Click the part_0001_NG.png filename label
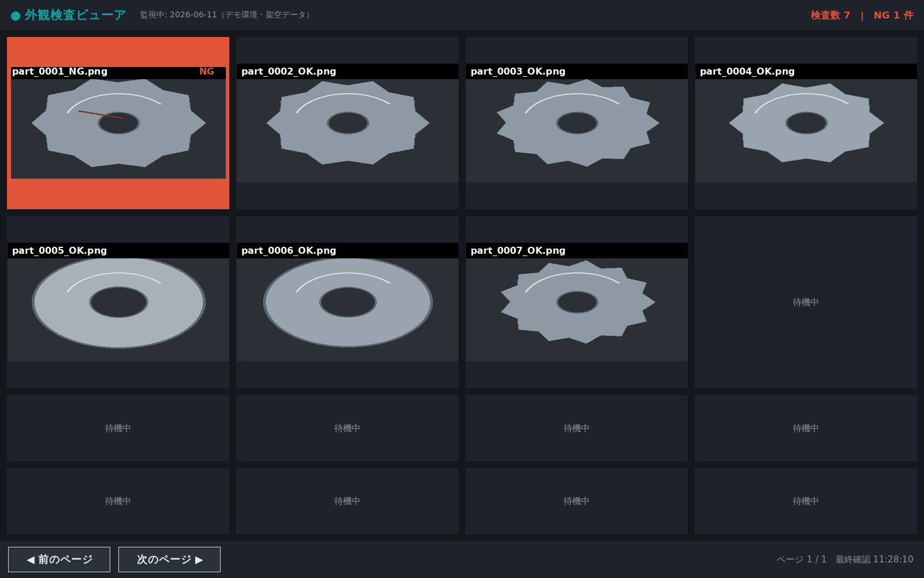Image resolution: width=924 pixels, height=578 pixels. pyautogui.click(x=59, y=72)
